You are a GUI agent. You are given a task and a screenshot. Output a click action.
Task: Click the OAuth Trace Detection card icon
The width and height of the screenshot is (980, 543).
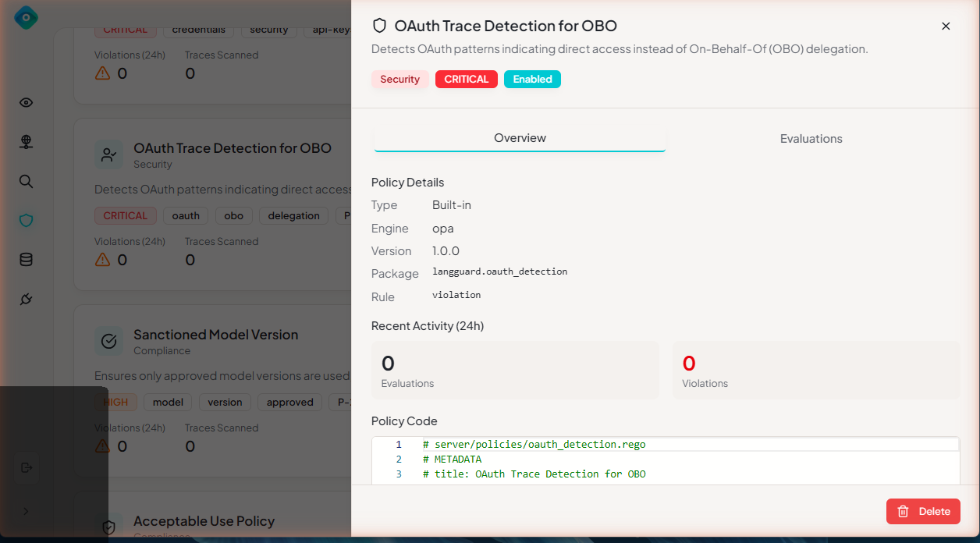[109, 154]
